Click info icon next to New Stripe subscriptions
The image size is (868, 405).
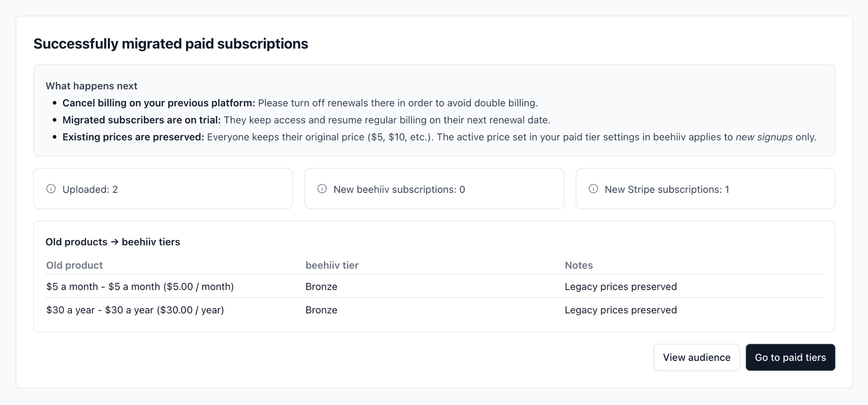(593, 189)
